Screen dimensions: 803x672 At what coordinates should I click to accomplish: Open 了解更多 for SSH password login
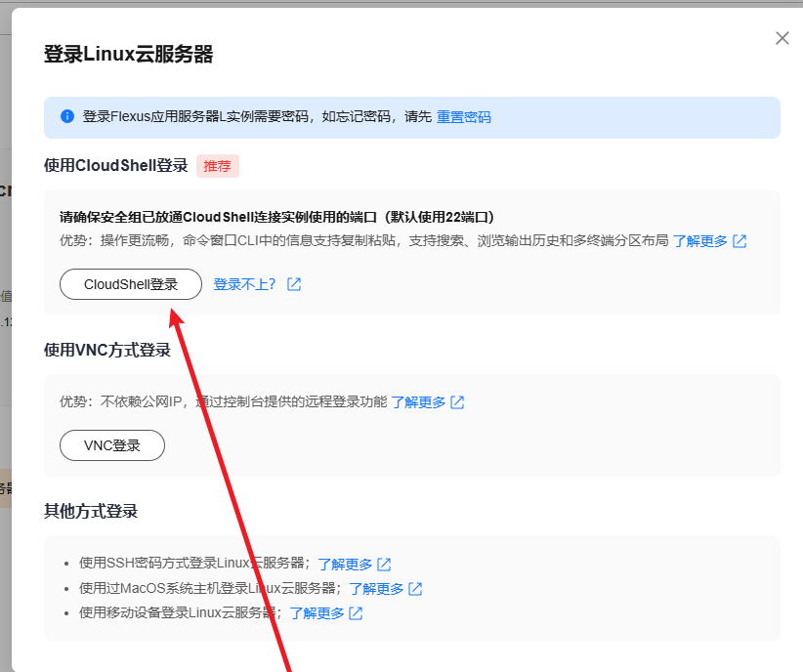pos(345,564)
